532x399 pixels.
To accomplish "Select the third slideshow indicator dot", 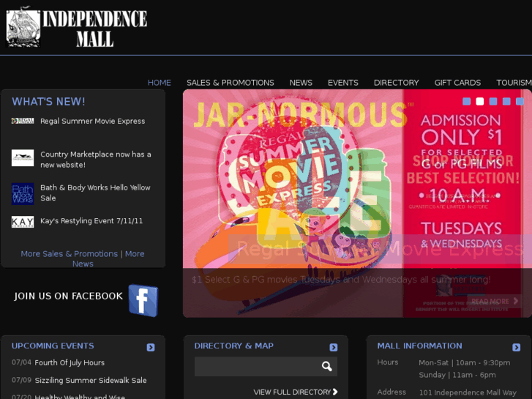I will tap(493, 101).
